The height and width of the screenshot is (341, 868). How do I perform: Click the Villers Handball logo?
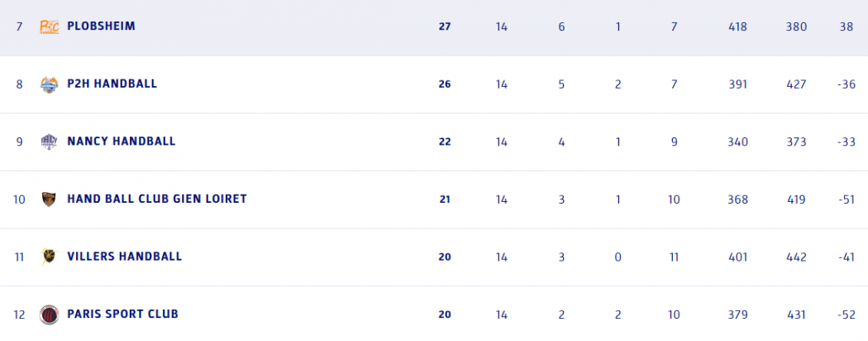(x=50, y=257)
